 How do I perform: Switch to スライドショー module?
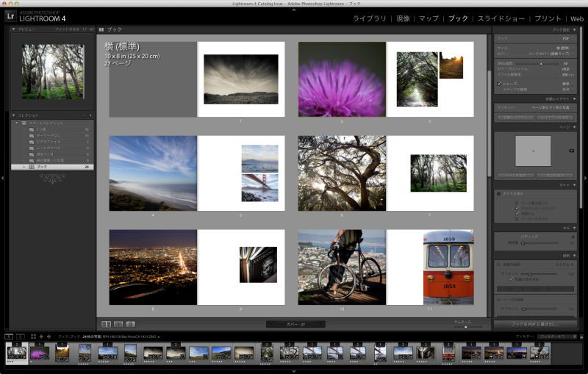click(x=501, y=18)
